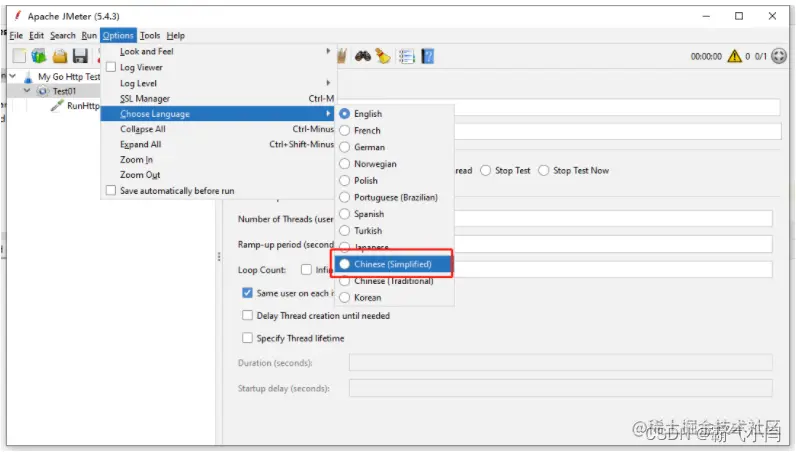Select Spanish language radio option
796x452 pixels.
pyautogui.click(x=344, y=214)
